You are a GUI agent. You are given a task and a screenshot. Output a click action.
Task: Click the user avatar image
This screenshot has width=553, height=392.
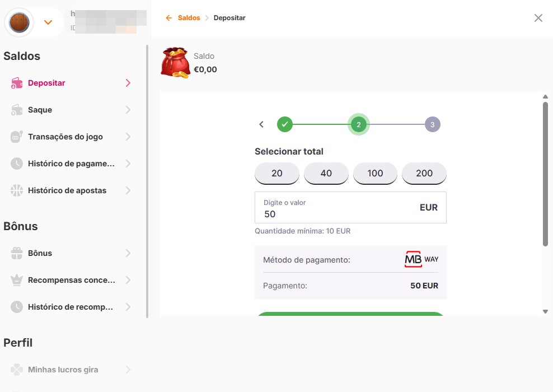coord(19,22)
